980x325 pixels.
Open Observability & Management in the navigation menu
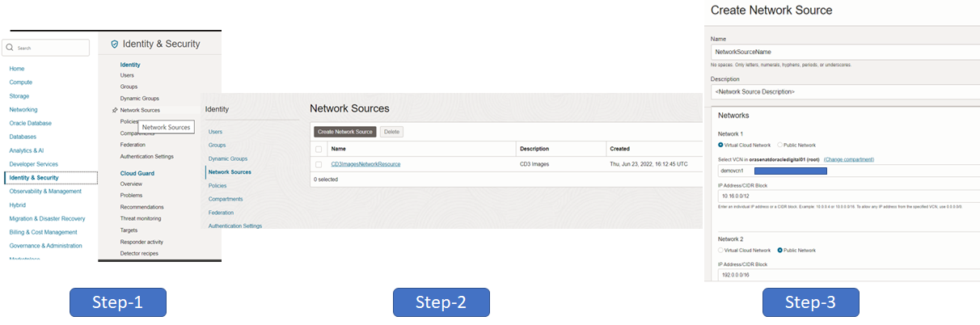point(45,192)
